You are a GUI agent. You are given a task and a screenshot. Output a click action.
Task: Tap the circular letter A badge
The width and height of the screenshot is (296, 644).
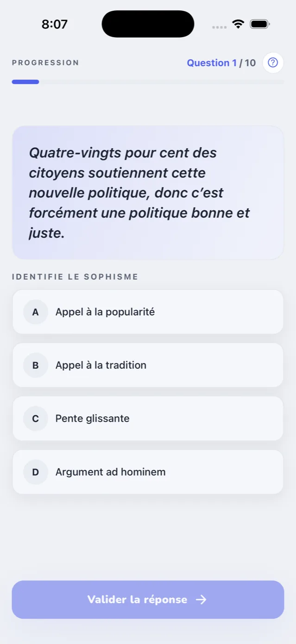coord(36,312)
